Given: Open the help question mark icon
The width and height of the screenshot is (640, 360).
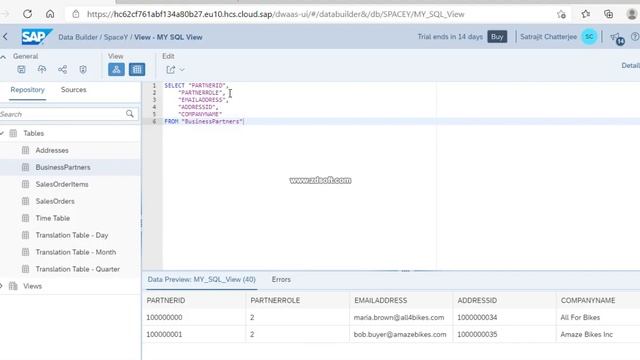Looking at the screenshot, I should 635,37.
